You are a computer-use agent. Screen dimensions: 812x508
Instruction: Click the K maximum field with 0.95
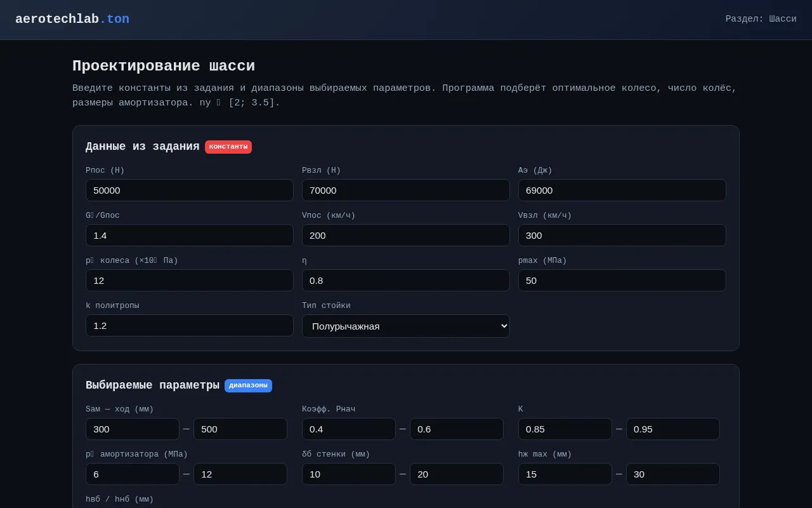(673, 429)
